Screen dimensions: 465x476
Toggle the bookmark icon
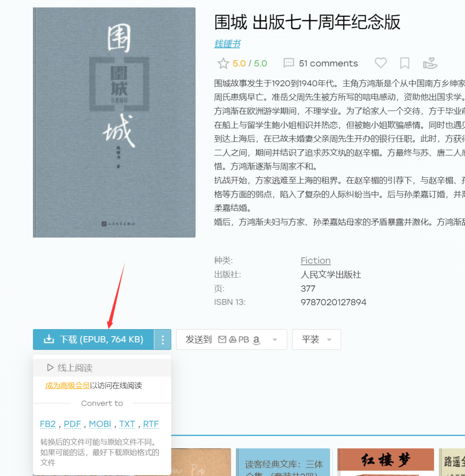pos(404,63)
